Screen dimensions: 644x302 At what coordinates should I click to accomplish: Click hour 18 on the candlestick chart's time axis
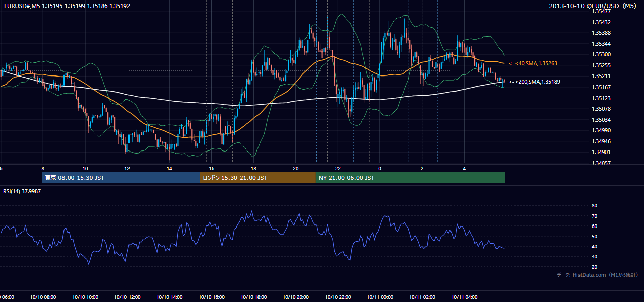pyautogui.click(x=254, y=168)
